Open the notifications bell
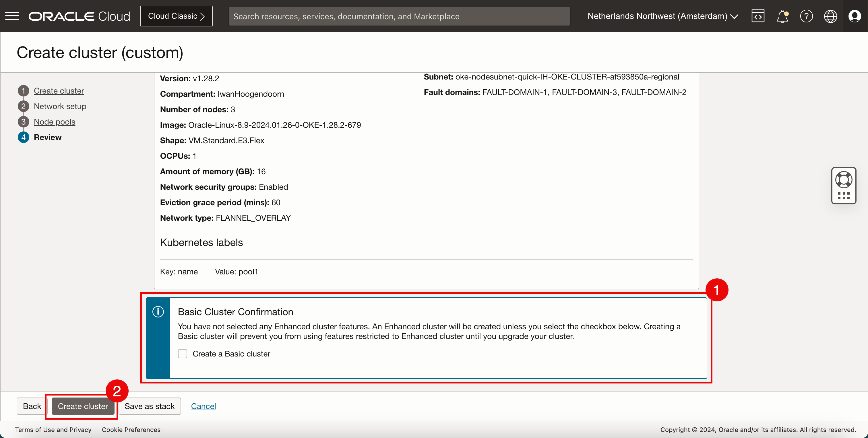 (782, 16)
